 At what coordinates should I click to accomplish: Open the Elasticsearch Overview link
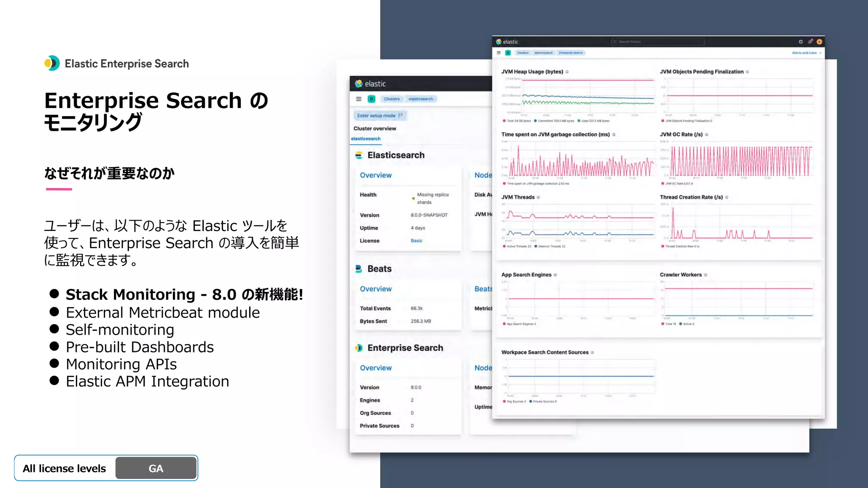pyautogui.click(x=376, y=175)
